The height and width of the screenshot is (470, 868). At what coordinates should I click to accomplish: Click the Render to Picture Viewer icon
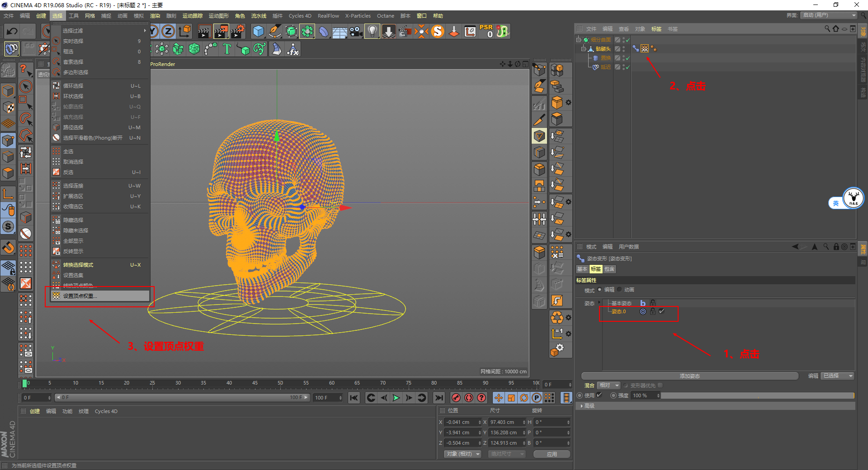[x=221, y=31]
